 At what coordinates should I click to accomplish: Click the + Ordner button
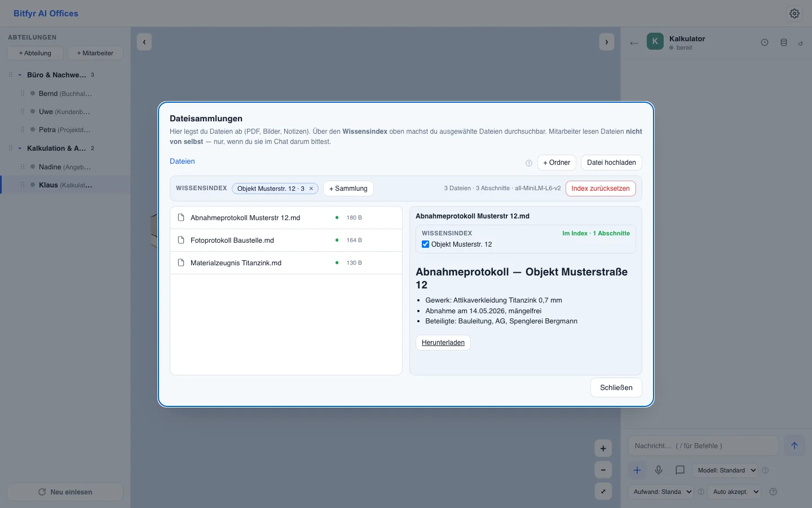pos(557,163)
